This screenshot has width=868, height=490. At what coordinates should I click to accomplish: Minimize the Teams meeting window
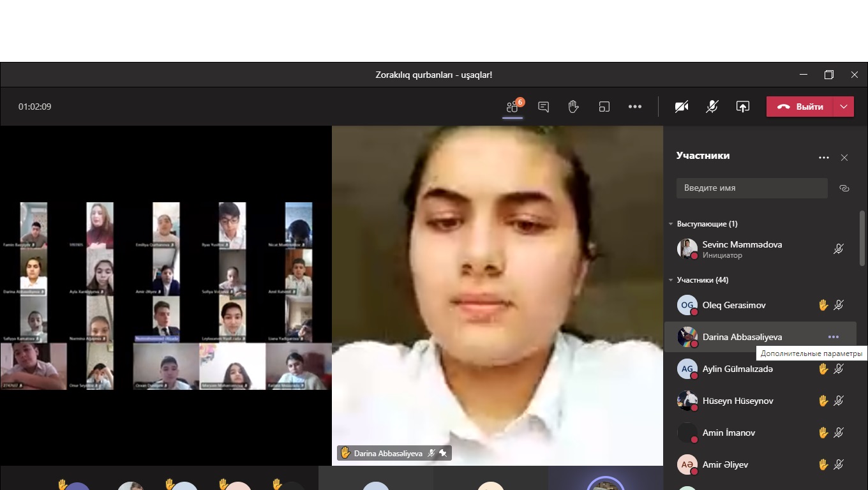point(804,75)
